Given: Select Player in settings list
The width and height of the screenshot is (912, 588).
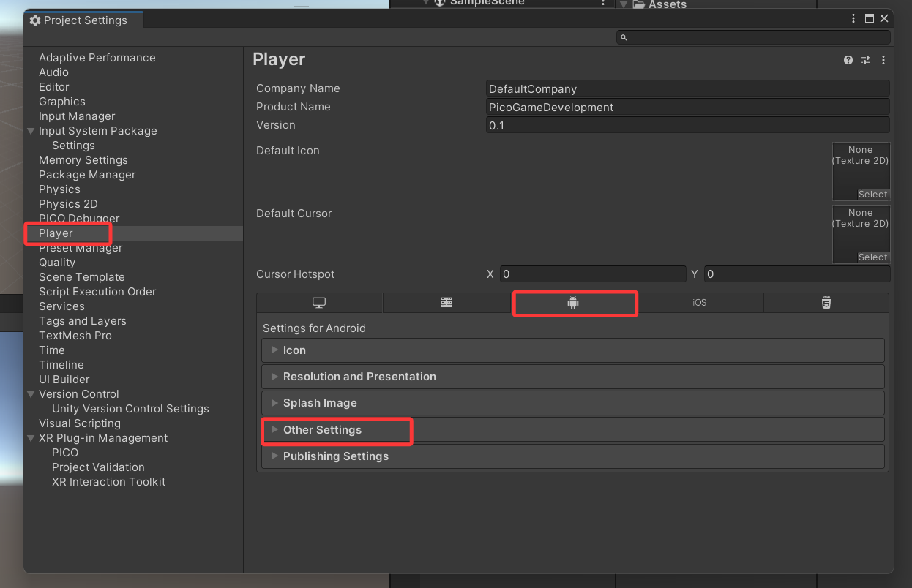Looking at the screenshot, I should (56, 233).
